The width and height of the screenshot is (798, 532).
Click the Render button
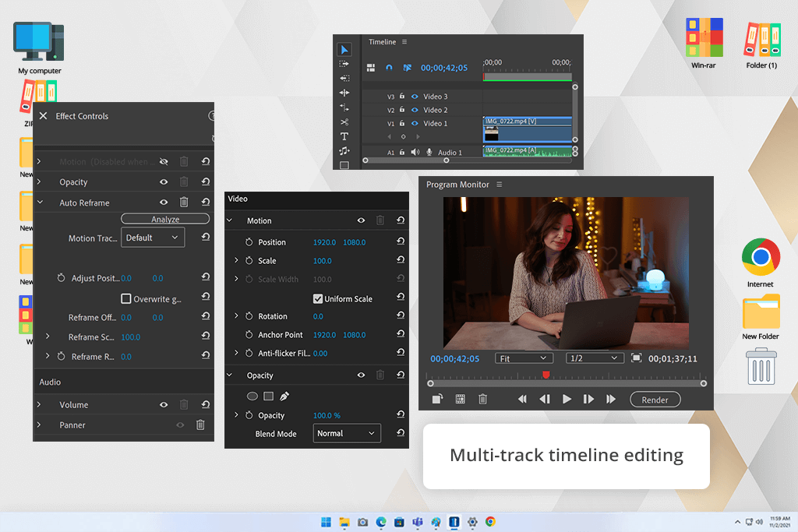pos(655,400)
